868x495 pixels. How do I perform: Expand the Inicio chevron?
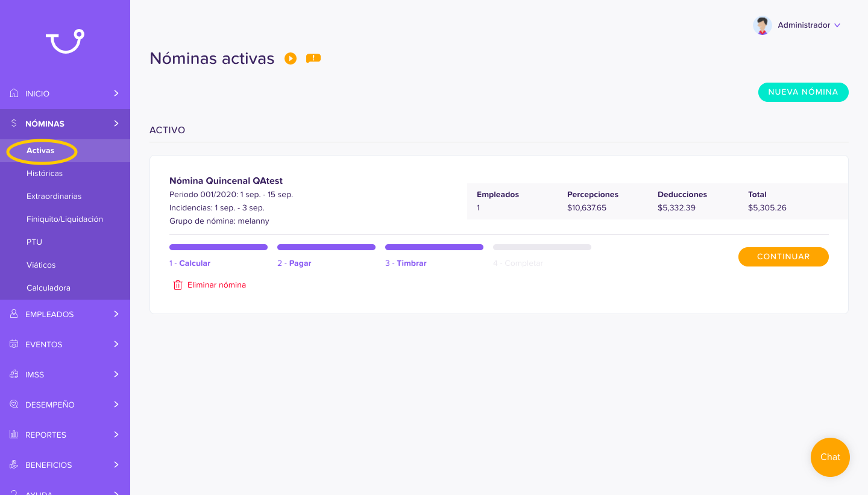[116, 93]
